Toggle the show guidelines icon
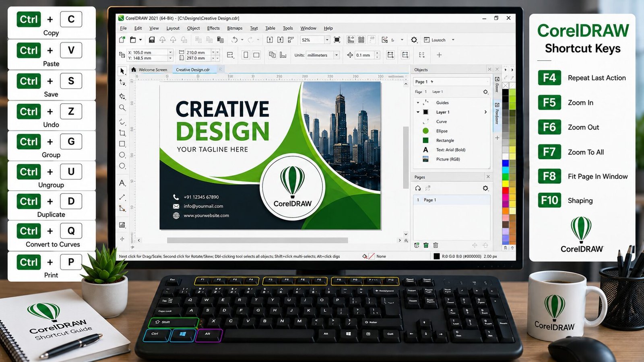This screenshot has width=644, height=362. (x=372, y=40)
